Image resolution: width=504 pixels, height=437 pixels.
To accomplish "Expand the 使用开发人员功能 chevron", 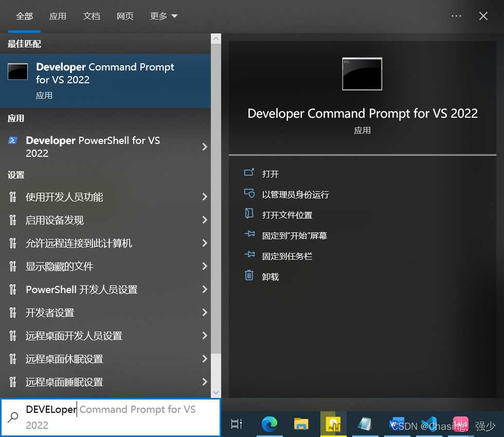I will [205, 196].
